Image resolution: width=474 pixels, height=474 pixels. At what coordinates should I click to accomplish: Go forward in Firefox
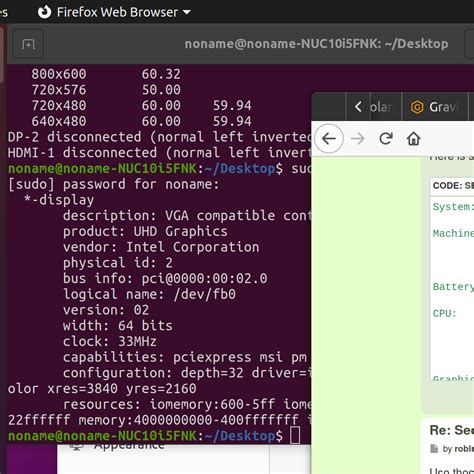click(358, 138)
